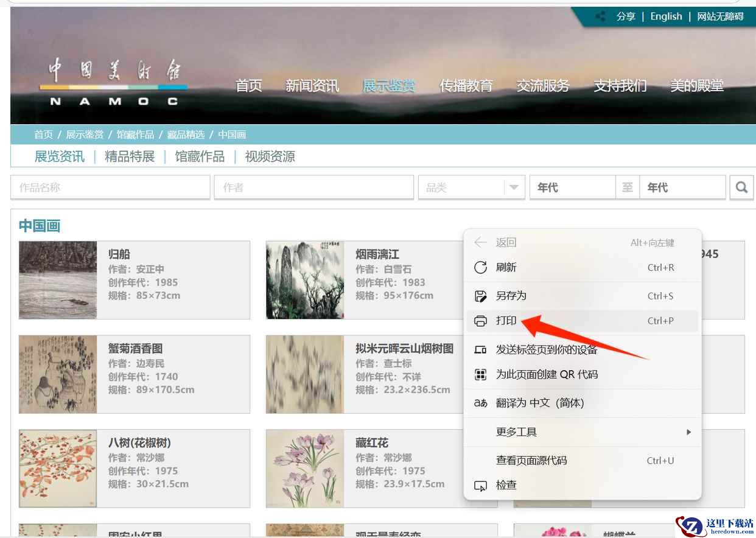Choose 查看页面源代码 menu entry
Viewport: 756px width, 538px height.
[583, 461]
